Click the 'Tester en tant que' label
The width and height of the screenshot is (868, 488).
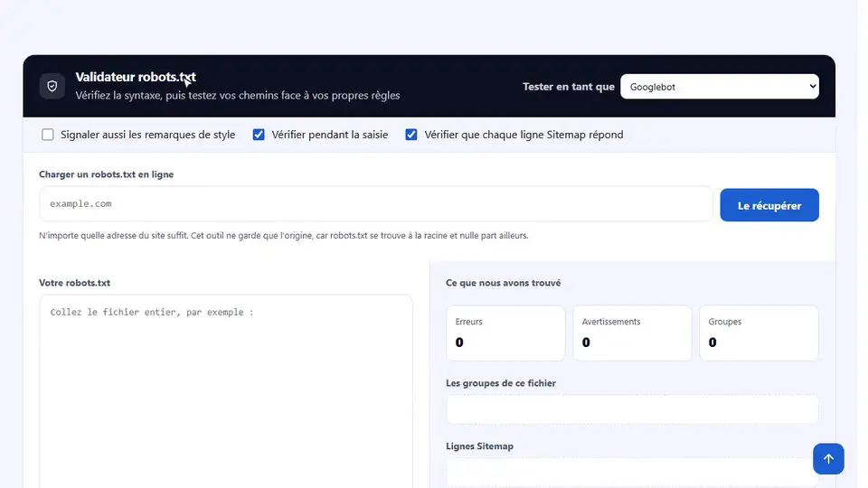(569, 87)
